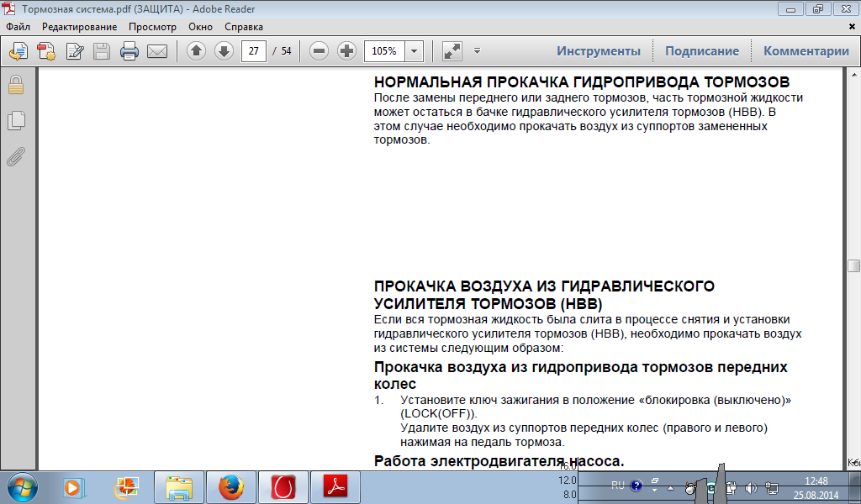Open the Редактирование menu

79,27
